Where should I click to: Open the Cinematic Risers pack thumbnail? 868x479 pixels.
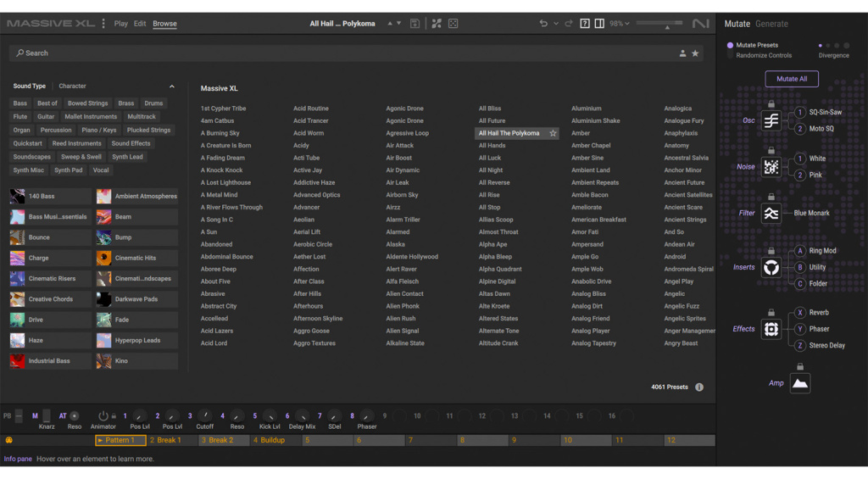tap(18, 279)
